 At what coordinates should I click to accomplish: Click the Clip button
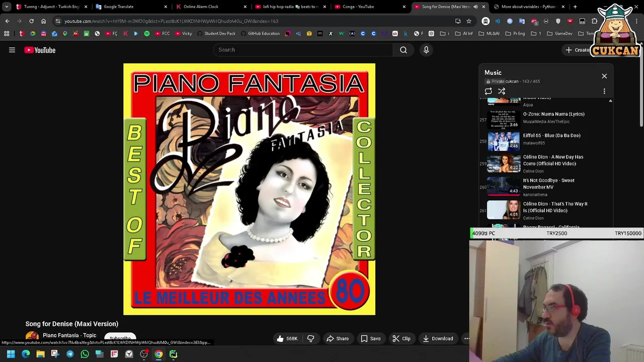401,338
